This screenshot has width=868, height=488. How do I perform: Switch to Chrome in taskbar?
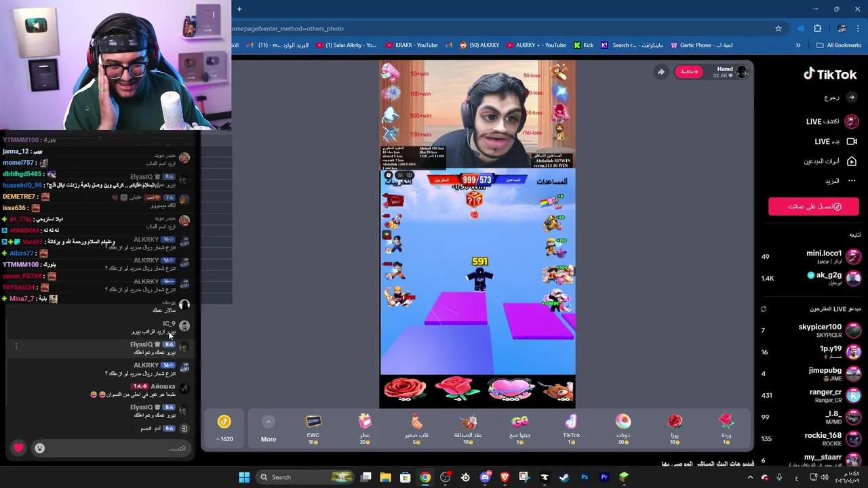click(x=425, y=477)
